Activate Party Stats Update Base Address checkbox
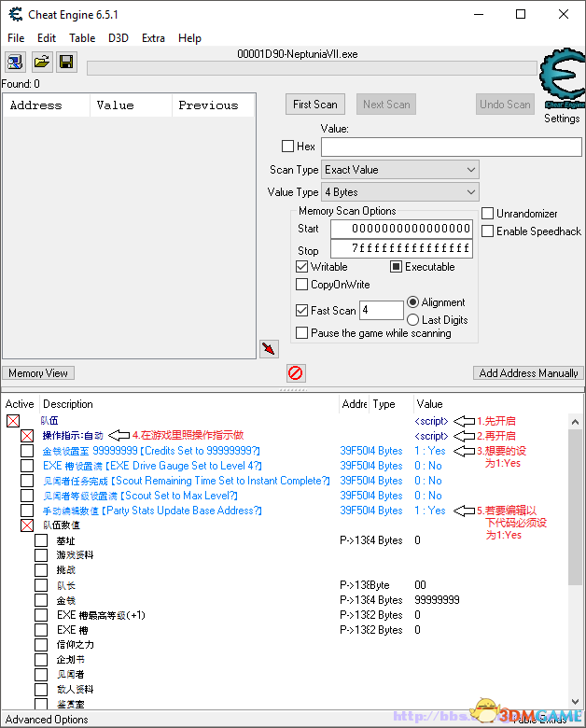586x728 pixels. [27, 511]
